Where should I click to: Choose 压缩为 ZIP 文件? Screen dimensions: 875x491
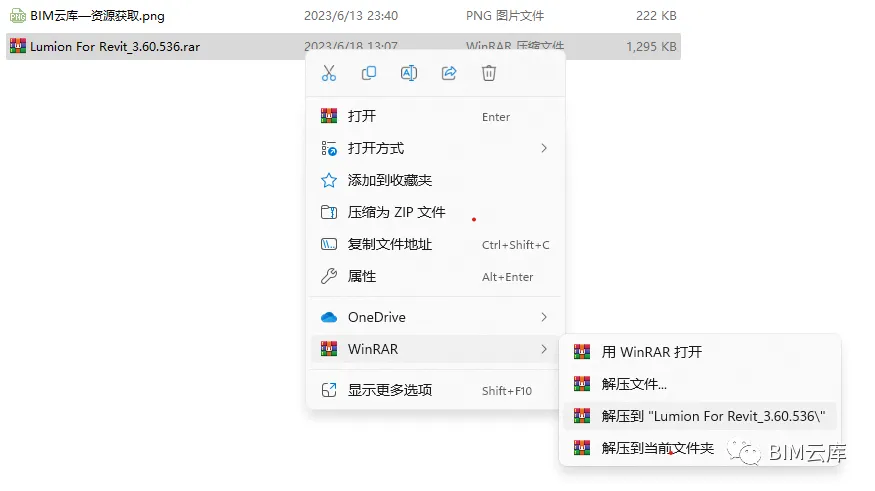click(x=435, y=212)
